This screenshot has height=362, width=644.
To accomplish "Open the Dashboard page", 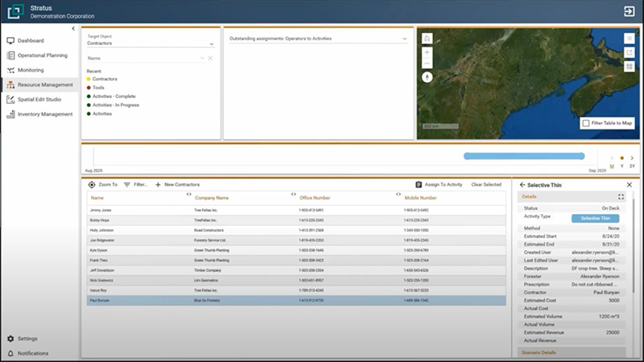I will click(x=31, y=41).
